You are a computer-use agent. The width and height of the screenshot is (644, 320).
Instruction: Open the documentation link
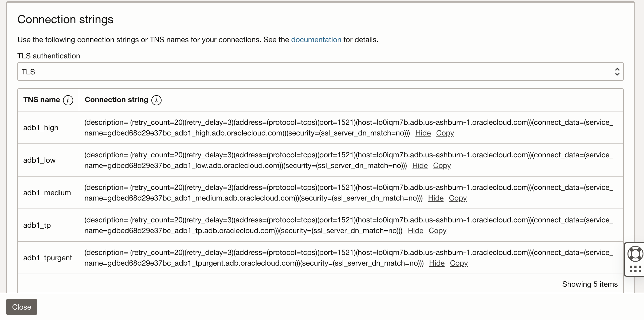pos(316,39)
